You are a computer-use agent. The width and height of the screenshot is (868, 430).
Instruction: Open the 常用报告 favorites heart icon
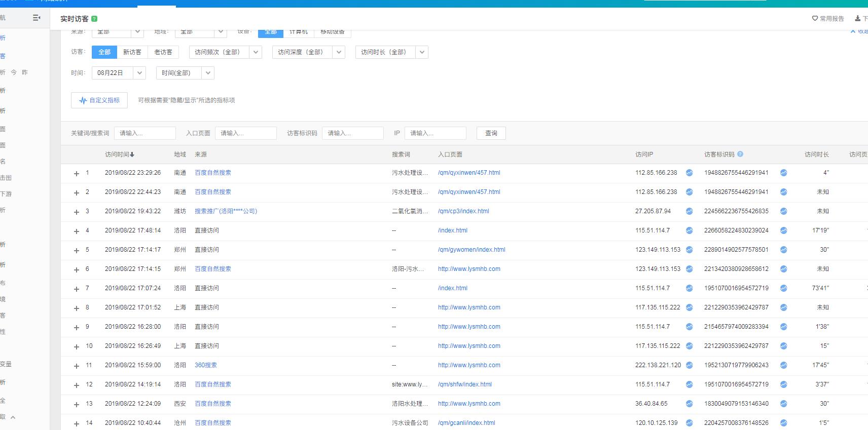click(815, 18)
